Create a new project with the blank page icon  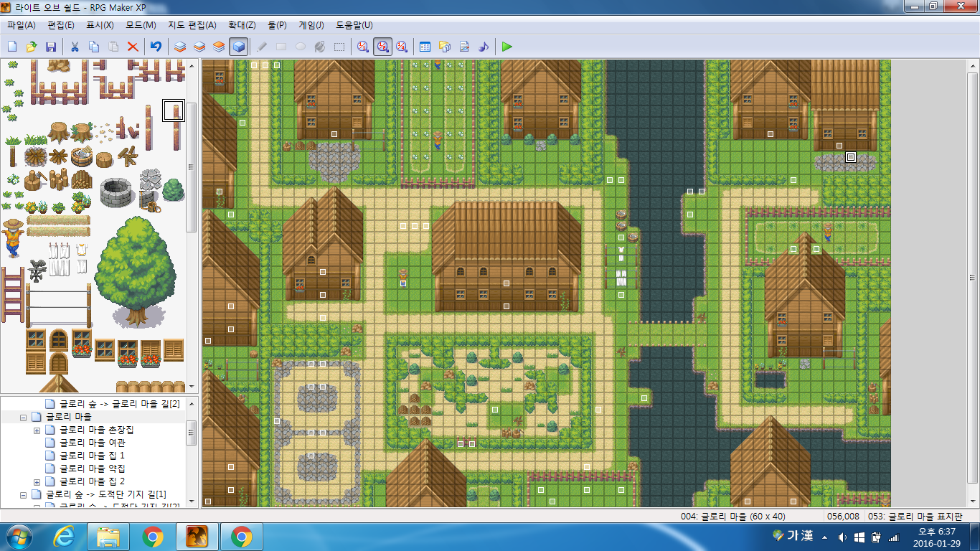coord(12,47)
